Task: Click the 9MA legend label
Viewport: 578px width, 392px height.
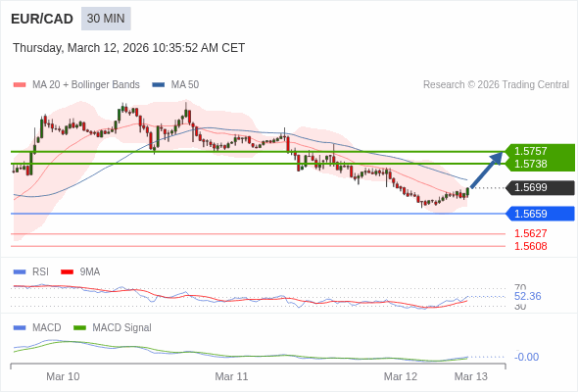Action: pyautogui.click(x=90, y=272)
